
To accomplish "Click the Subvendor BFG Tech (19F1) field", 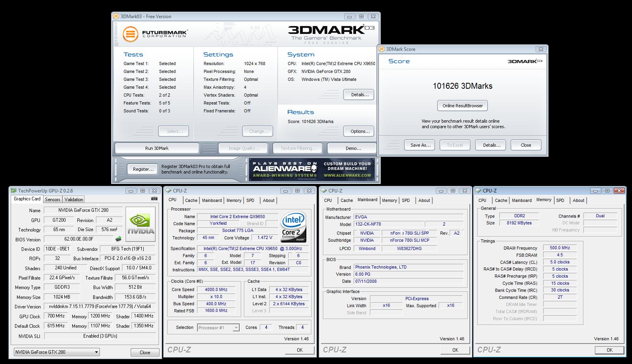I will pos(128,249).
